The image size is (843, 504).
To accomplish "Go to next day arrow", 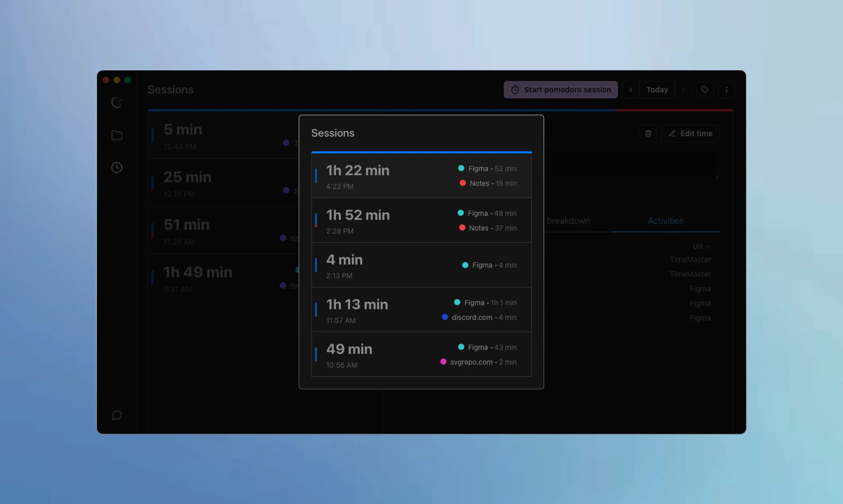I will (x=683, y=90).
